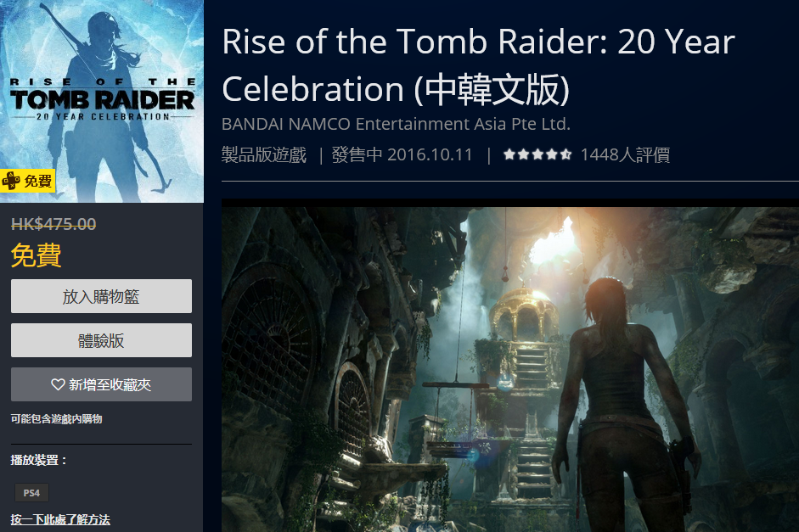Click the yellow 免費 price label
Viewport: 799px width, 532px height.
tap(37, 255)
